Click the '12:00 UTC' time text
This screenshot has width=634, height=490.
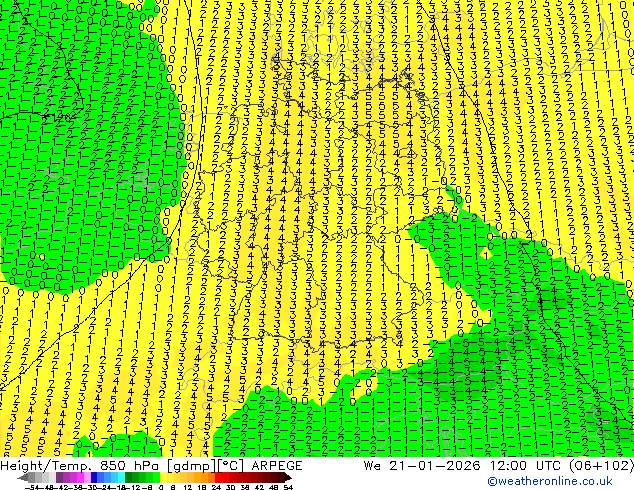pyautogui.click(x=525, y=466)
